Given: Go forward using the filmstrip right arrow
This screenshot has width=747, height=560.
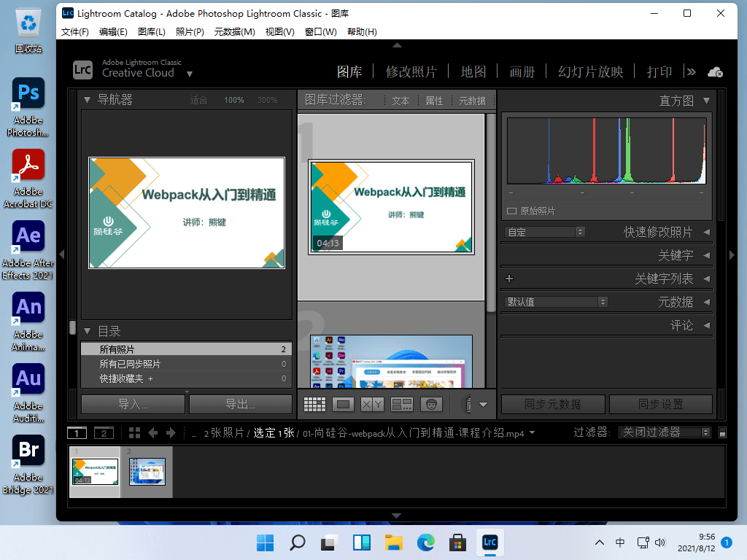Looking at the screenshot, I should [x=171, y=432].
